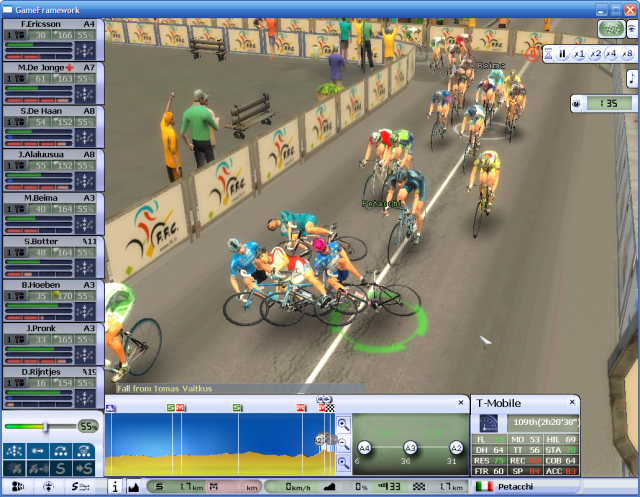Set race speed to x8

tap(627, 53)
